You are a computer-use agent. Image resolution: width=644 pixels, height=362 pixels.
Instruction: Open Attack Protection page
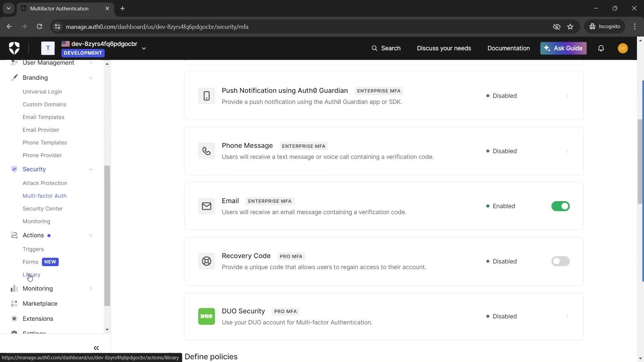pos(45,183)
